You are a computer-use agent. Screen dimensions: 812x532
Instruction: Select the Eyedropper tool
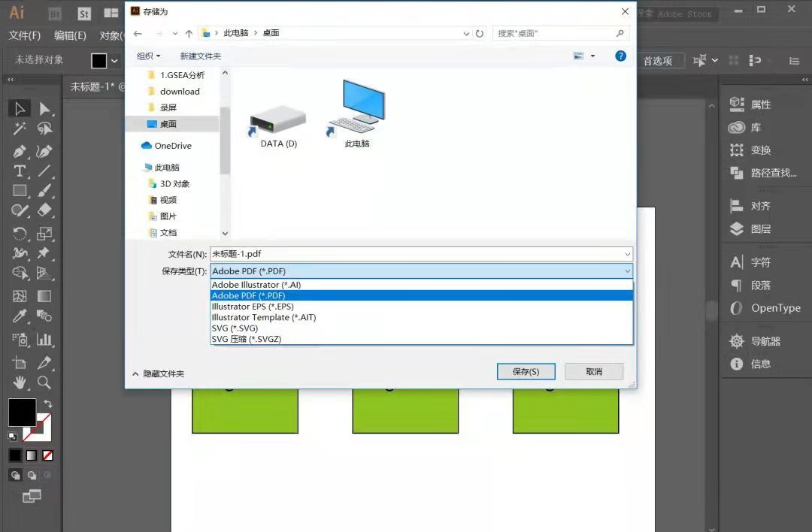pos(19,316)
